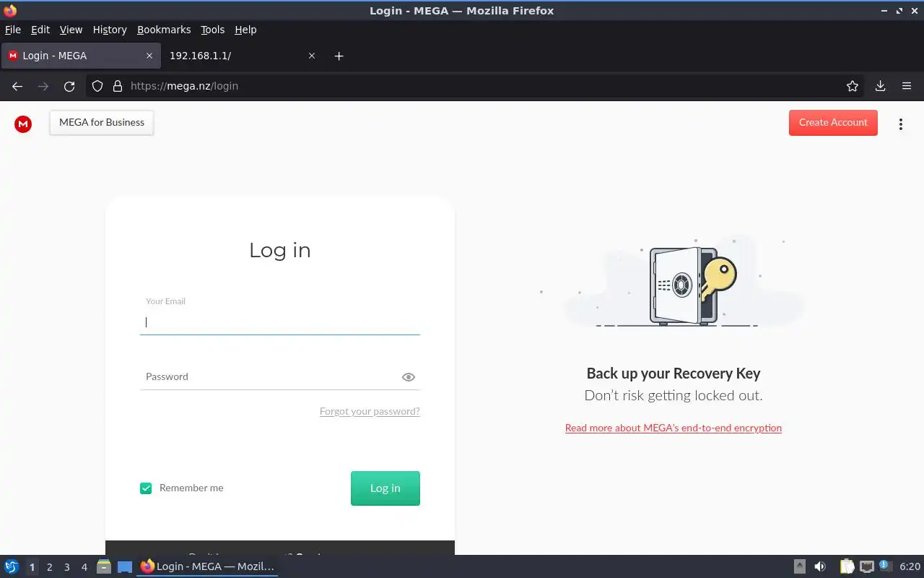Switch to the 192.168.1.1 tab
The height and width of the screenshot is (578, 924).
coord(242,56)
